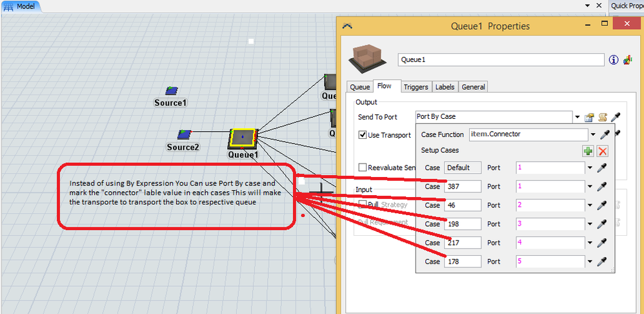Select Source1 object in model
The height and width of the screenshot is (314, 644).
[171, 91]
